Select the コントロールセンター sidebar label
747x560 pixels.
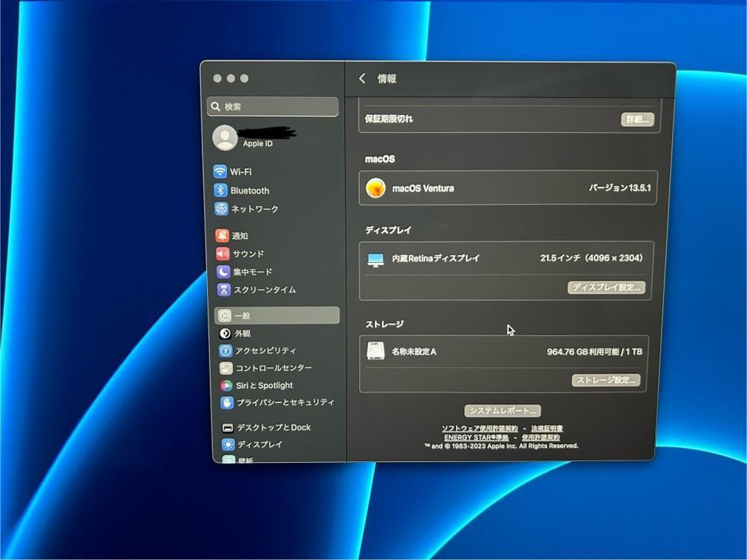[x=274, y=368]
